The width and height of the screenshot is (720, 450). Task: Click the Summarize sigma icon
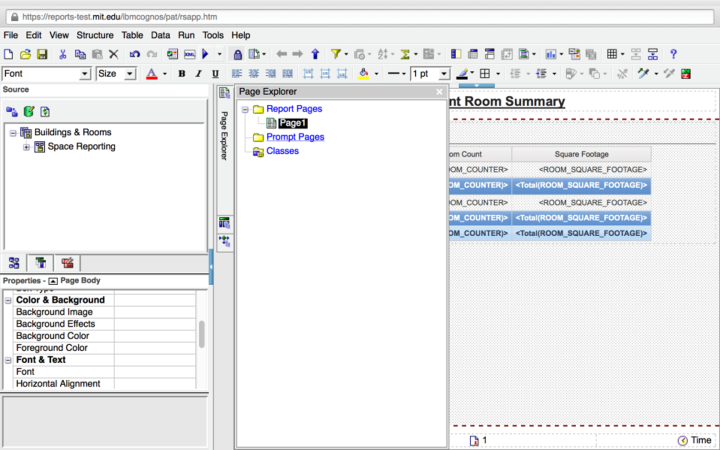(x=407, y=54)
